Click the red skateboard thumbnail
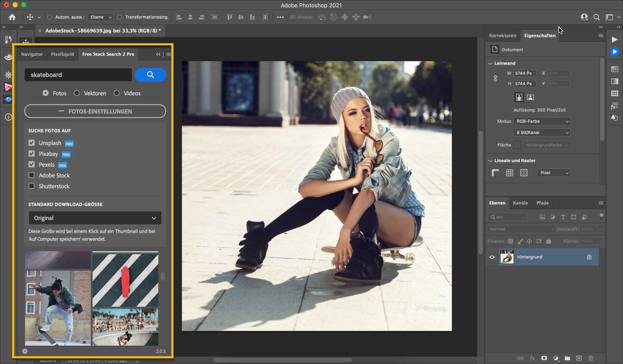Viewport: 623px width, 364px height. 125,280
